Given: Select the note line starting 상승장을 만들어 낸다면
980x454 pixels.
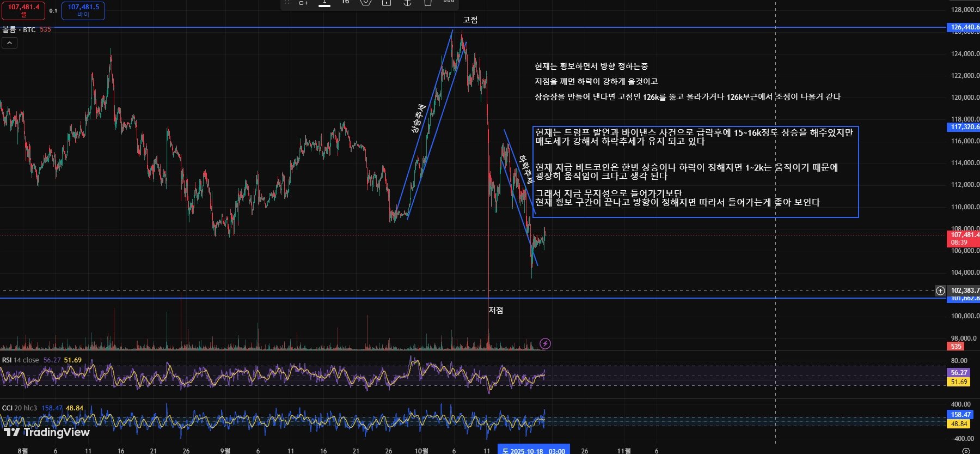Looking at the screenshot, I should (x=688, y=97).
